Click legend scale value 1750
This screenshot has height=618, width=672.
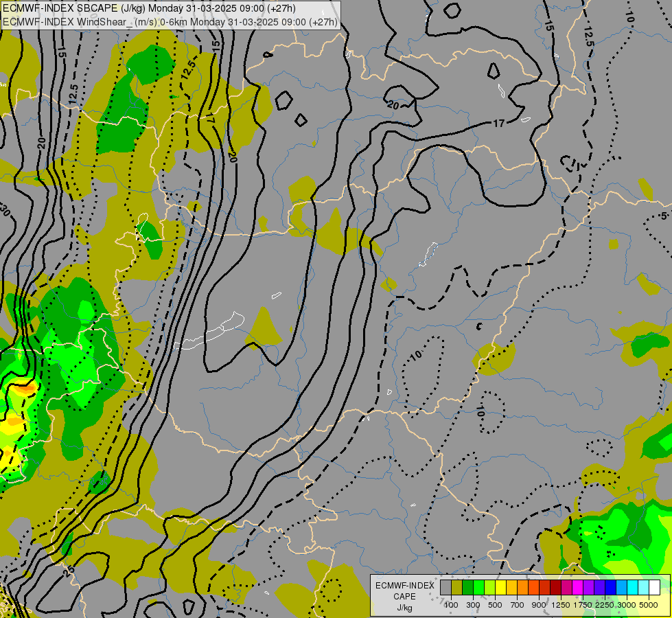(583, 605)
